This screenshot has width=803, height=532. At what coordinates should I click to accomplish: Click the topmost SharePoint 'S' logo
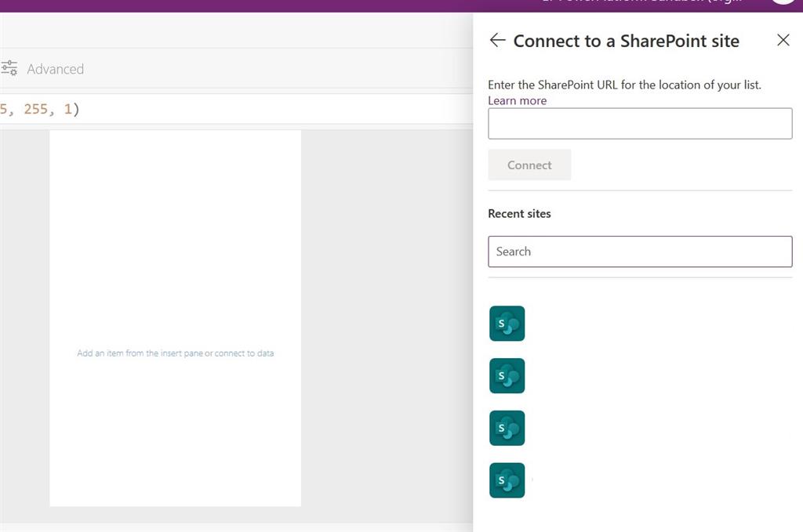(x=507, y=323)
